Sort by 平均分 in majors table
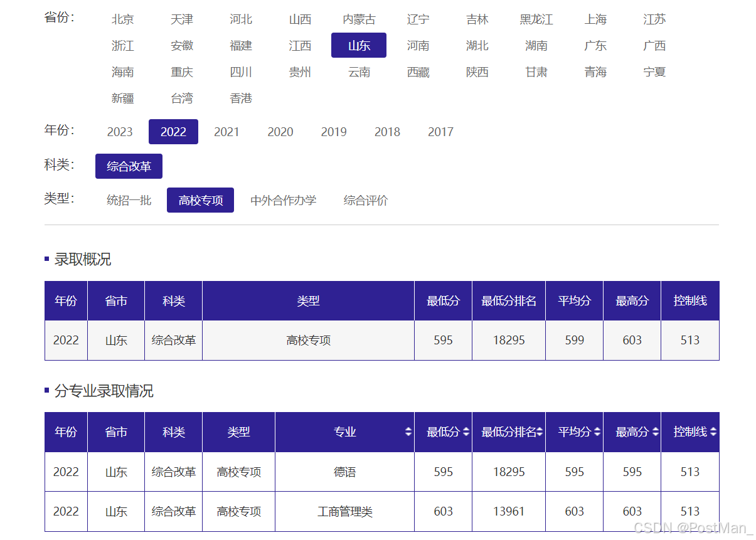 pyautogui.click(x=597, y=432)
